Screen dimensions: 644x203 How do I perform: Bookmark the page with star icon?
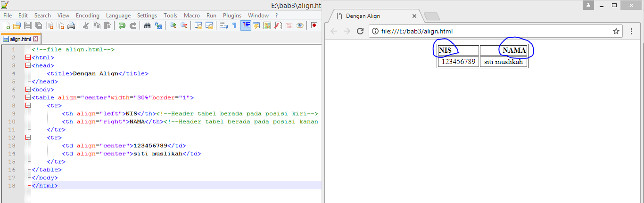(x=616, y=32)
